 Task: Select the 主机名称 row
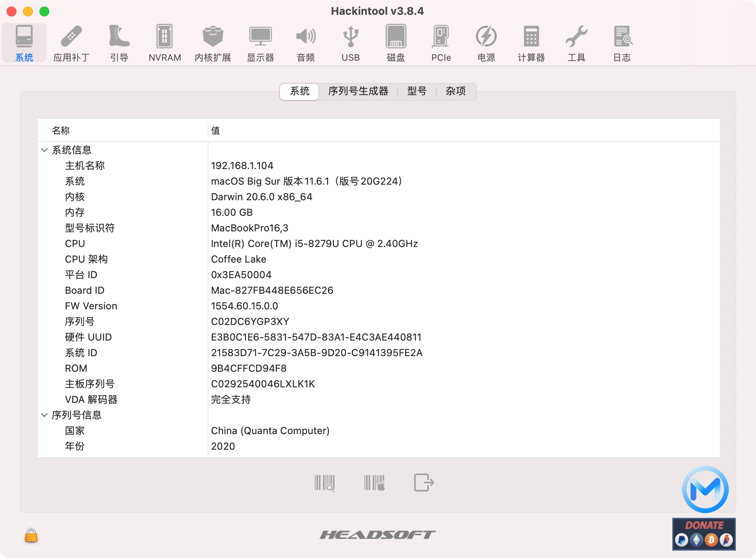378,166
